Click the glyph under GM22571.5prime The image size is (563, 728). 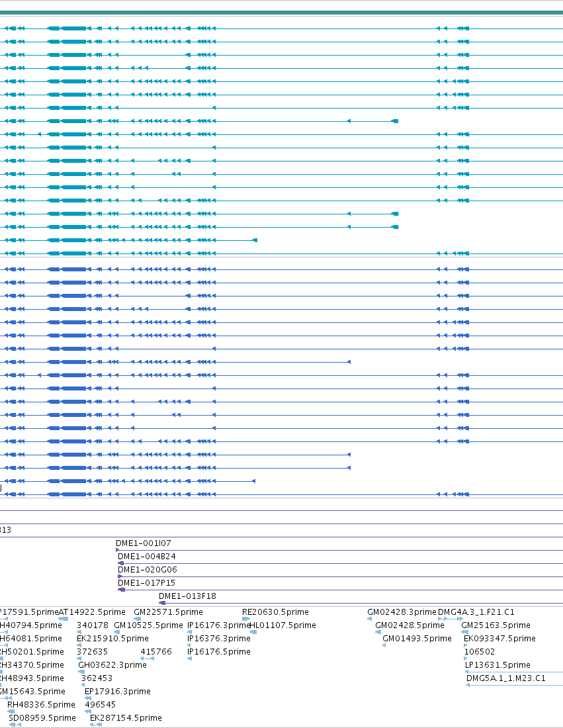(x=138, y=619)
